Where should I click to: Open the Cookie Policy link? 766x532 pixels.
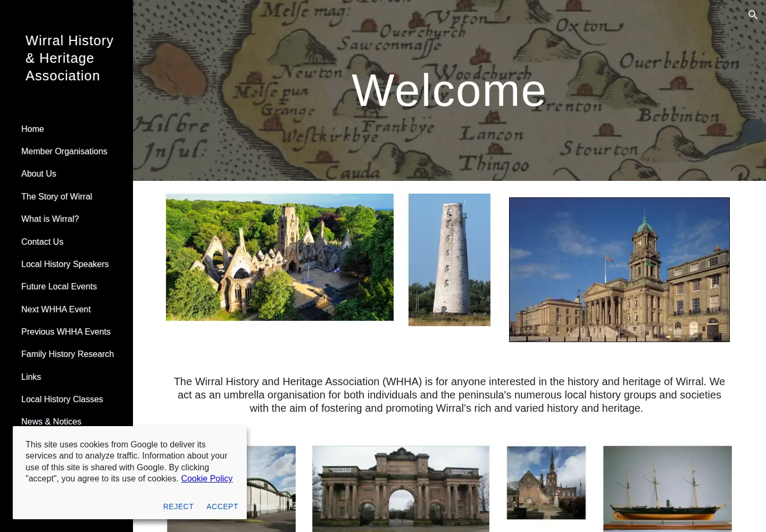207,478
